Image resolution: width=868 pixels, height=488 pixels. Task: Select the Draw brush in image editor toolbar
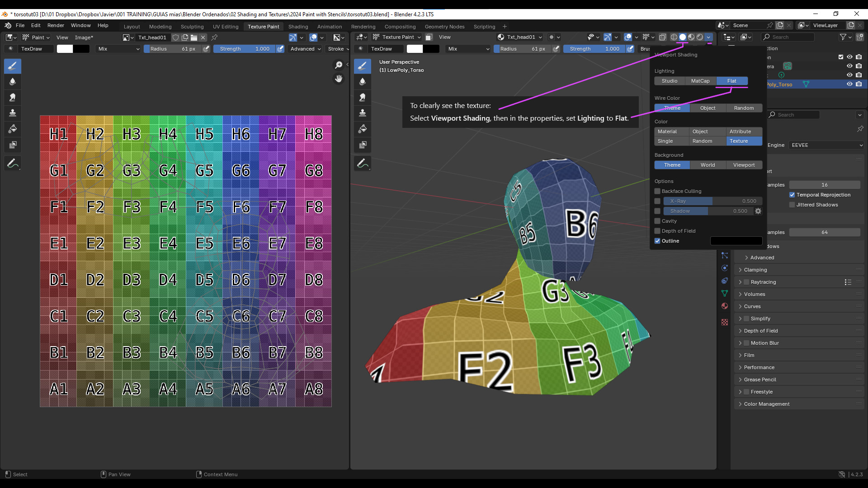point(13,66)
